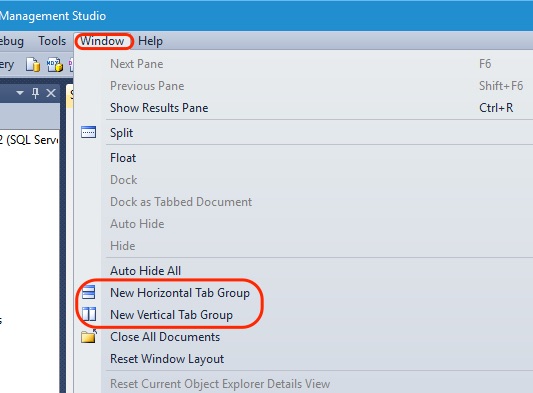
Task: Open the Help menu
Action: (150, 41)
